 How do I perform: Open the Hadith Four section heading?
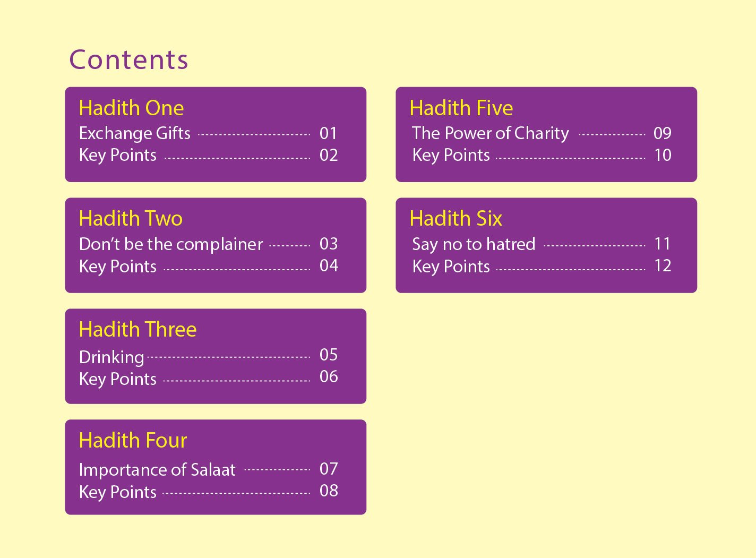point(133,441)
